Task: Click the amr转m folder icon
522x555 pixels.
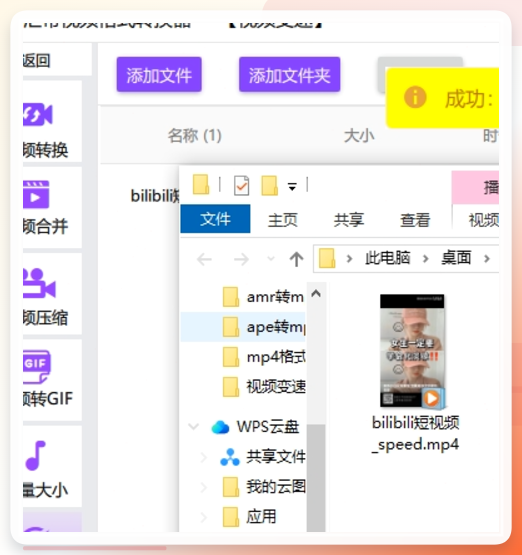Action: [231, 297]
